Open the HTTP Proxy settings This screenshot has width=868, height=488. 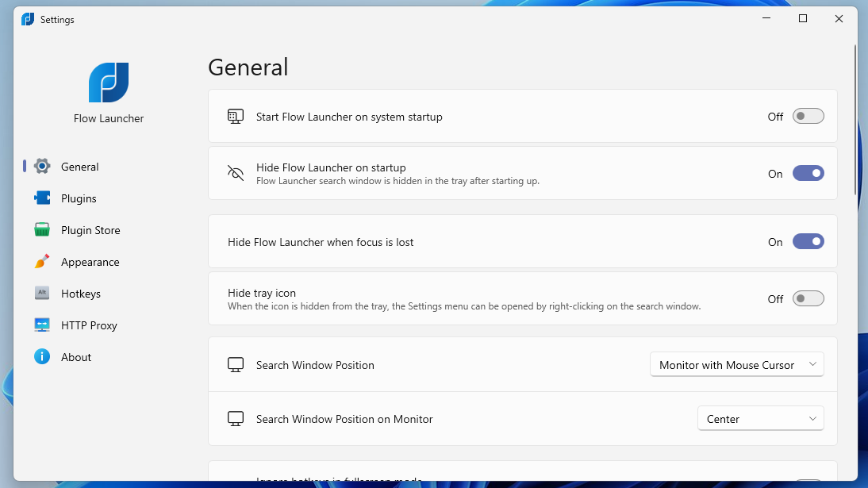87,325
